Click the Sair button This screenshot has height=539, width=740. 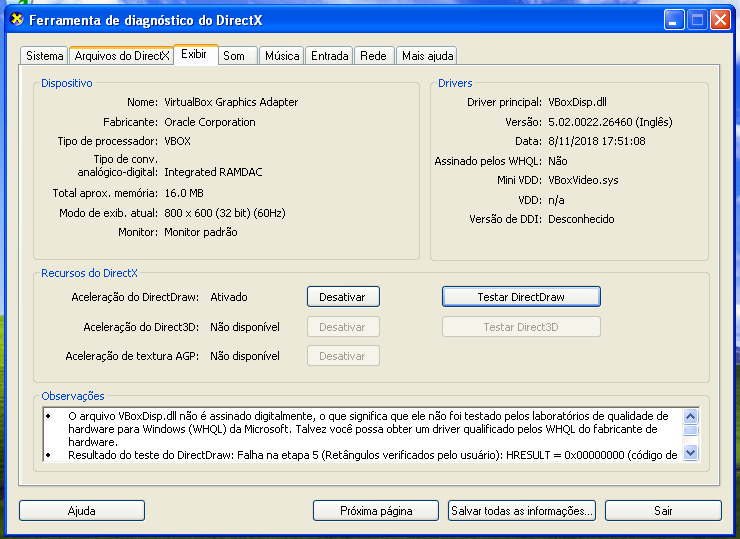coord(663,511)
